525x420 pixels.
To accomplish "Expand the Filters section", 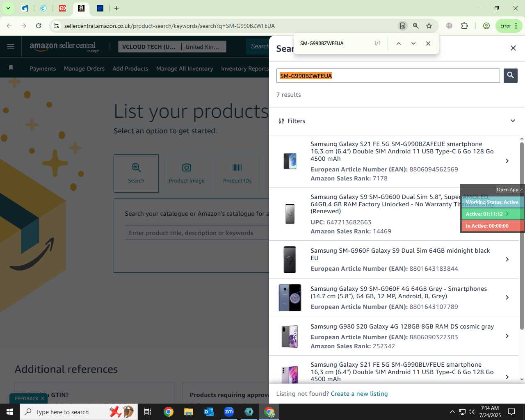I will [x=396, y=121].
